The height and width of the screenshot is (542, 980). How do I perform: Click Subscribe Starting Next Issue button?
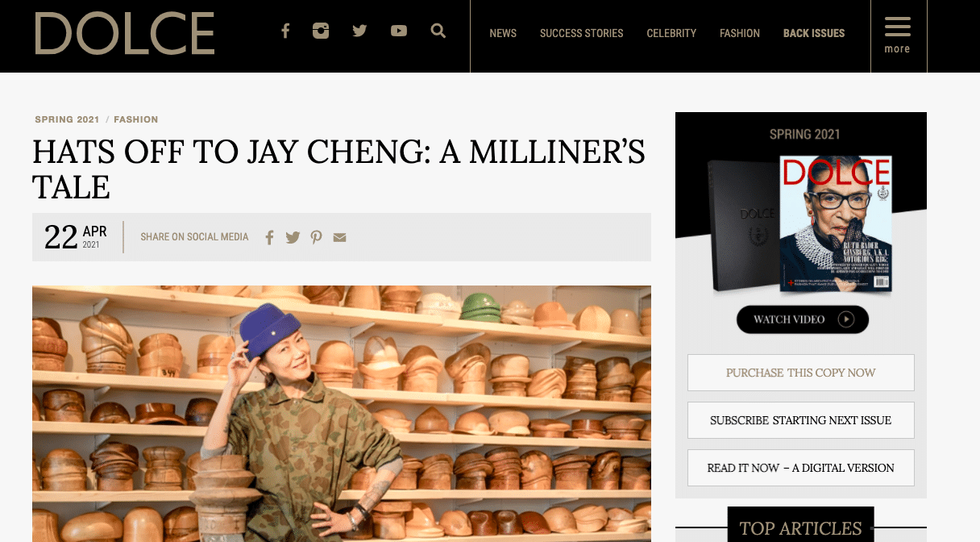pos(801,420)
